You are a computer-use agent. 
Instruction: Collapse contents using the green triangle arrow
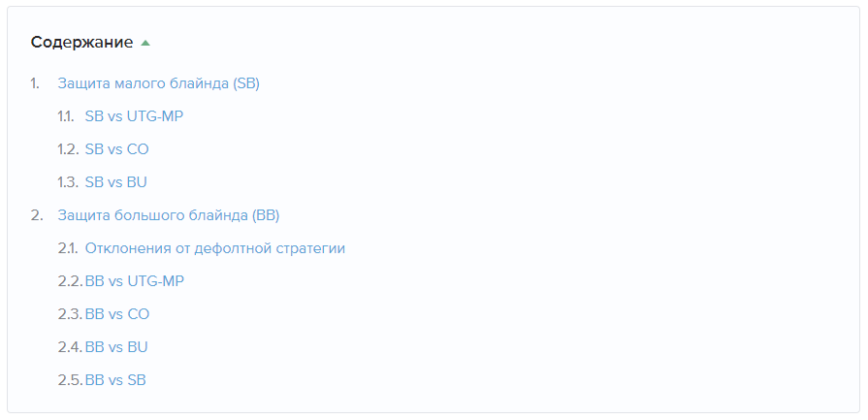pos(145,43)
